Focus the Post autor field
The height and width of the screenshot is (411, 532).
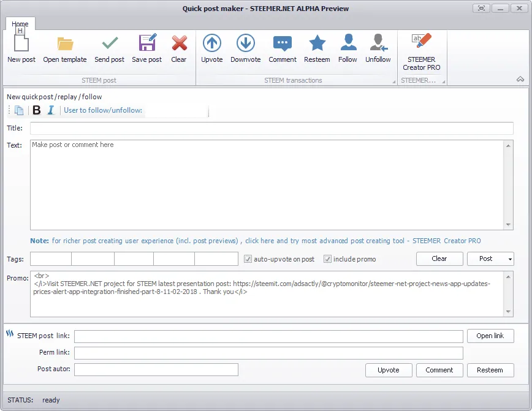156,369
